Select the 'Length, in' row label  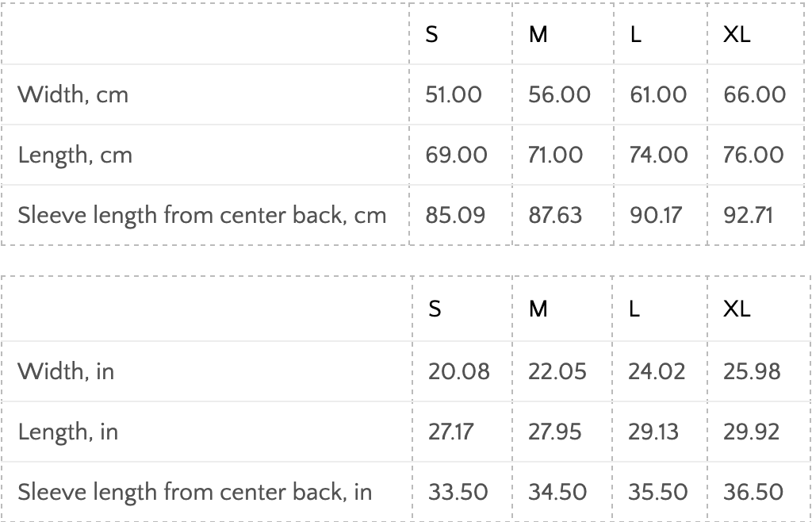67,432
